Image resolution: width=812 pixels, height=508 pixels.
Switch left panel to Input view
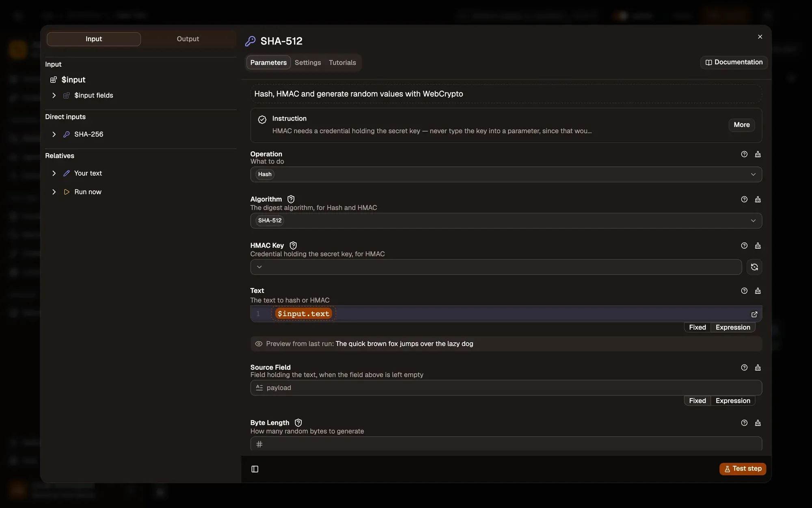coord(94,39)
